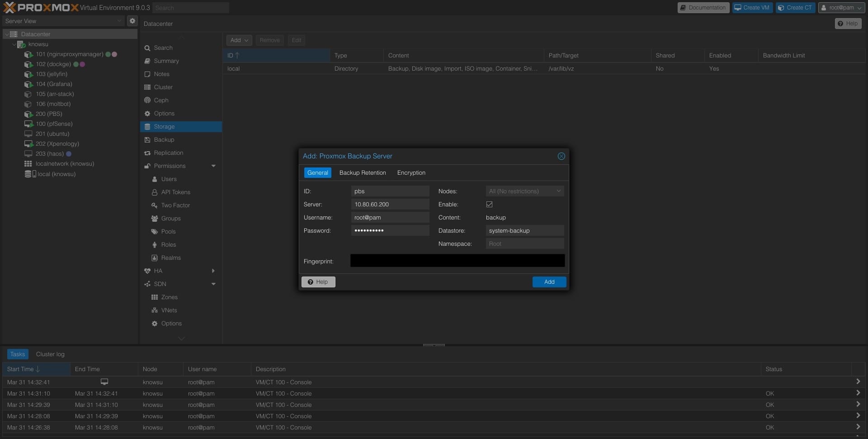Toggle the Enable checkbox in dialog
The height and width of the screenshot is (439, 868).
489,205
